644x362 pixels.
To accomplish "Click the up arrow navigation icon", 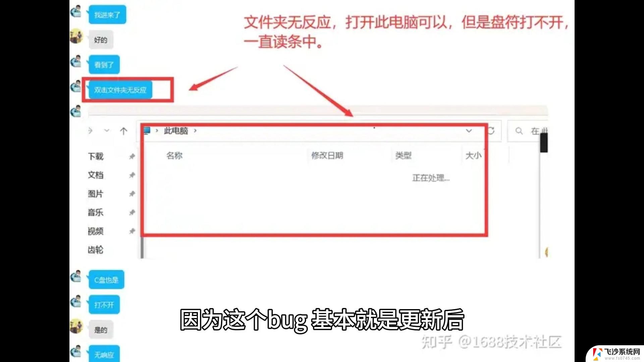I will (123, 130).
